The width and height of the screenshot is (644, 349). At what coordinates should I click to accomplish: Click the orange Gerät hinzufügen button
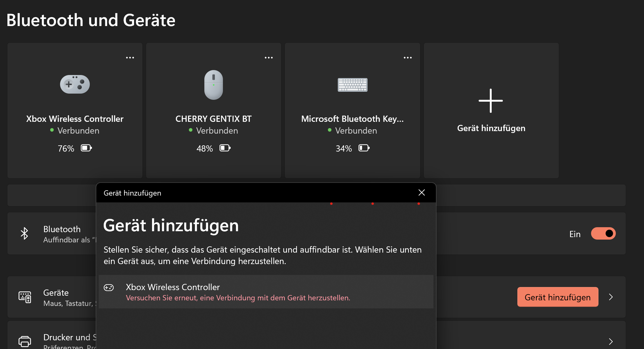pos(558,297)
